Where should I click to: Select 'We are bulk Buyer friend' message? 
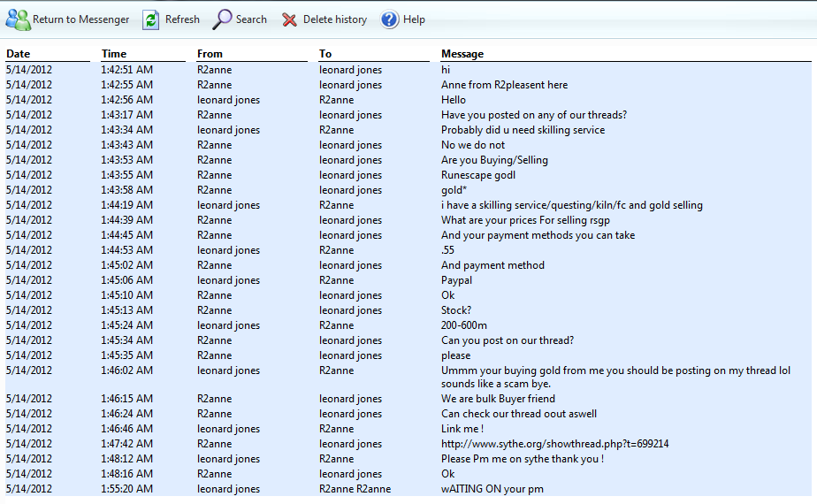click(x=498, y=399)
